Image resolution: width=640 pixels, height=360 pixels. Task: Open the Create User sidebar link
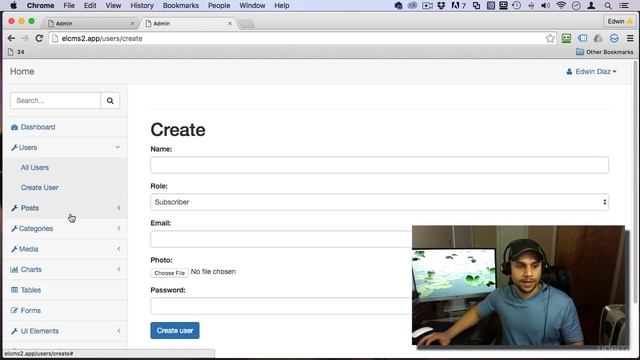(x=40, y=187)
